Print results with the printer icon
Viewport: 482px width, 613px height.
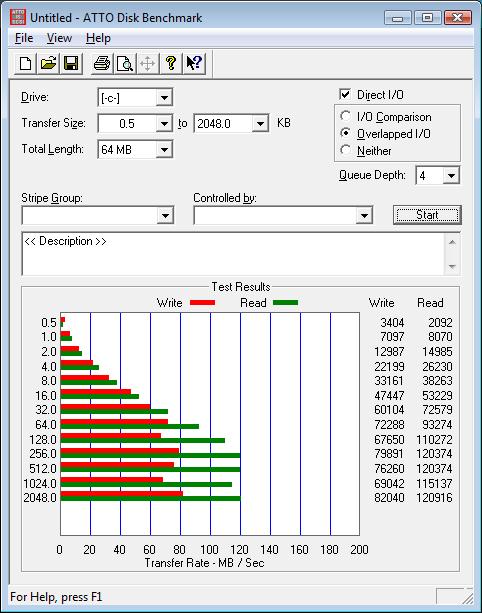(102, 63)
